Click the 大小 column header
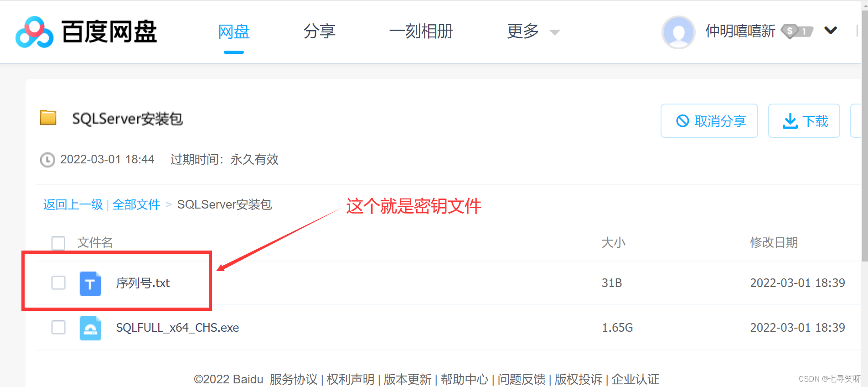 pyautogui.click(x=613, y=242)
